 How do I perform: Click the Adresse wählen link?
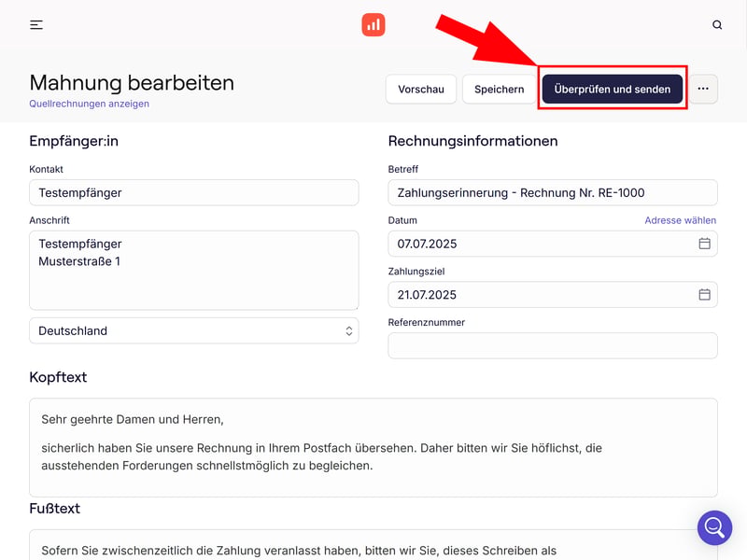[x=680, y=220]
